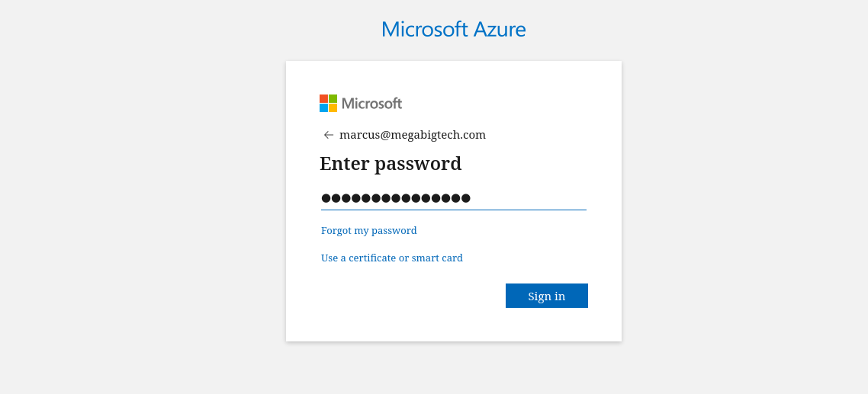Viewport: 868px width, 394px height.
Task: Click the empty right side of password box
Action: coord(529,198)
